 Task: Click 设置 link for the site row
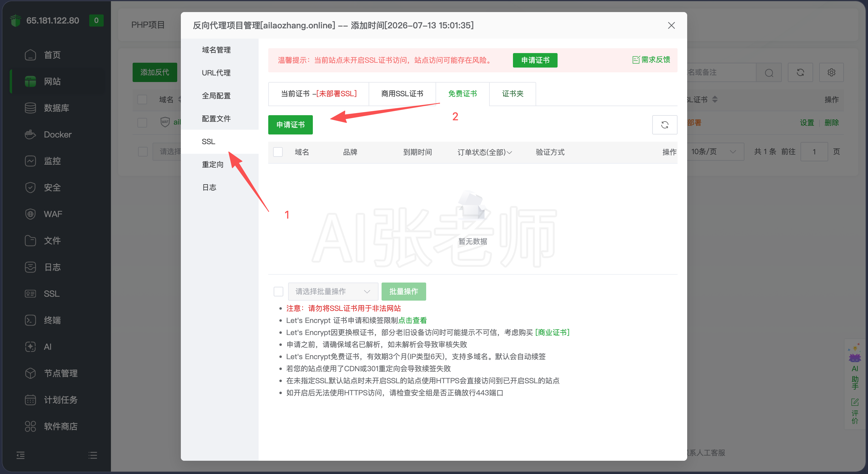pyautogui.click(x=807, y=123)
